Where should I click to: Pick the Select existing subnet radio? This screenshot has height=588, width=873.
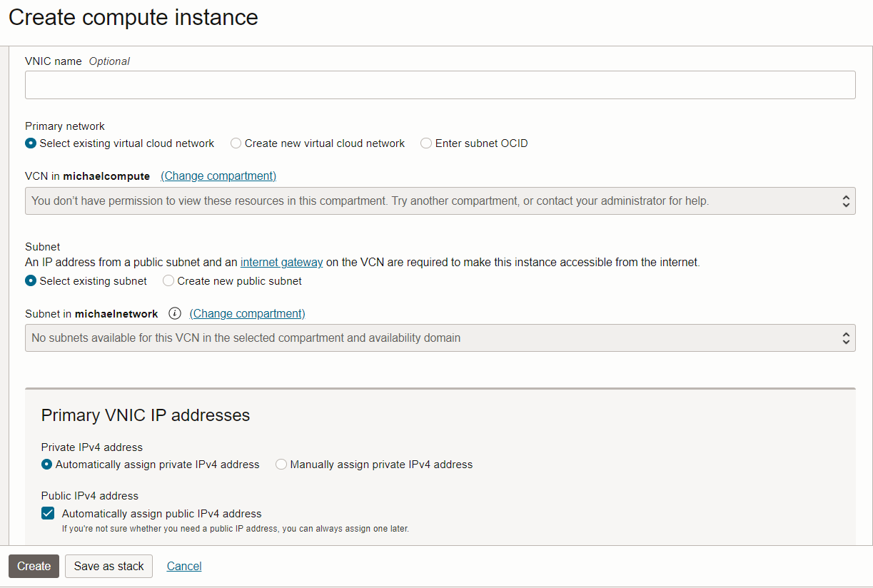(x=31, y=281)
